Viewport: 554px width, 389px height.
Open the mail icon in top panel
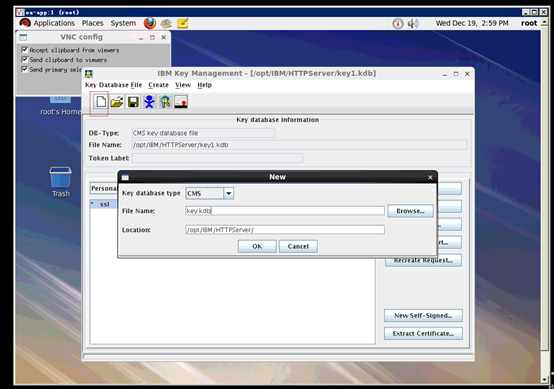pos(166,24)
